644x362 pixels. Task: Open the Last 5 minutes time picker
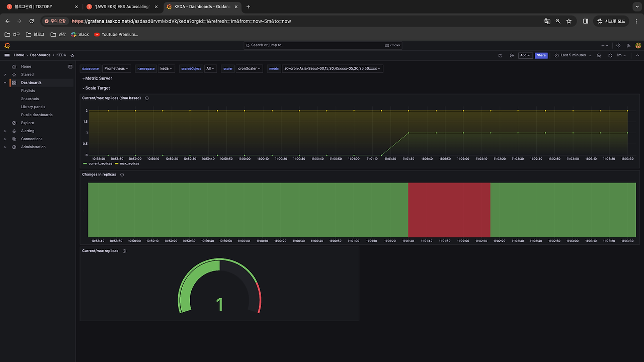573,55
